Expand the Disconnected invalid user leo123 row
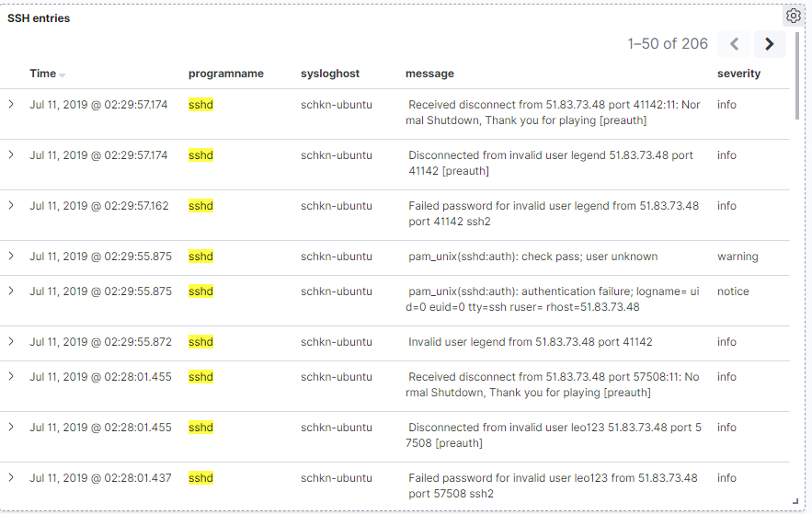This screenshot has width=812, height=514. click(x=11, y=427)
